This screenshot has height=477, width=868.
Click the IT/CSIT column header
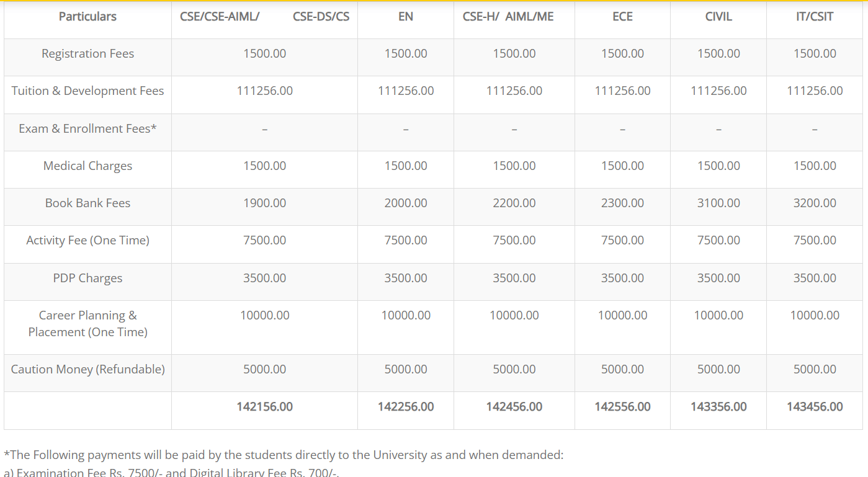tap(815, 17)
